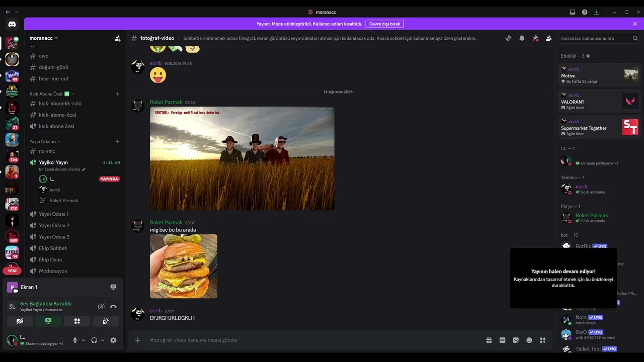Image resolution: width=644 pixels, height=362 pixels.
Task: Add a channel to Kick Abone Özel category
Action: click(117, 94)
